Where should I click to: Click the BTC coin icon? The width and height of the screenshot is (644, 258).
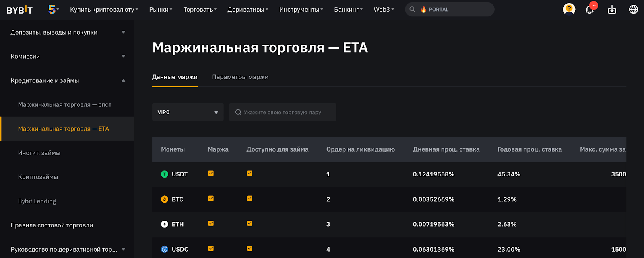(x=165, y=199)
